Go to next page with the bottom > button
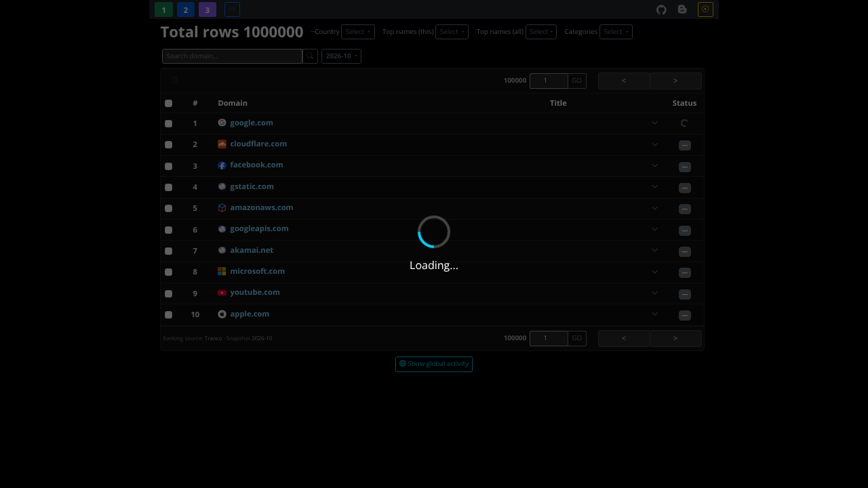868x488 pixels. pyautogui.click(x=675, y=338)
